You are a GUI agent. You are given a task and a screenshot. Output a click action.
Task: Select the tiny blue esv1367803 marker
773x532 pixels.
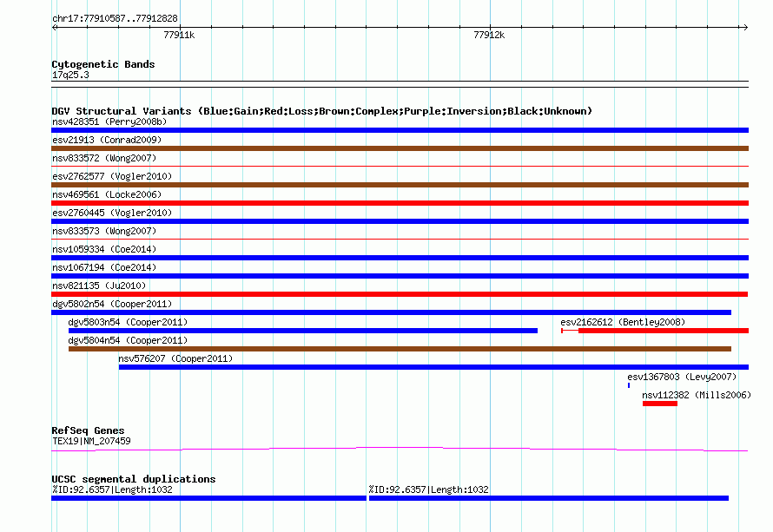click(x=629, y=385)
